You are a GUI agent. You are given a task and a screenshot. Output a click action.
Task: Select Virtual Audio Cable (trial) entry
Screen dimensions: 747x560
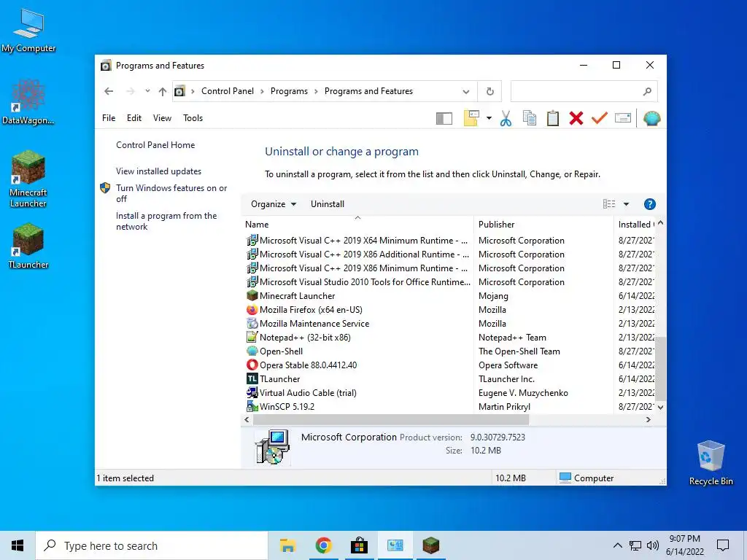(450, 393)
